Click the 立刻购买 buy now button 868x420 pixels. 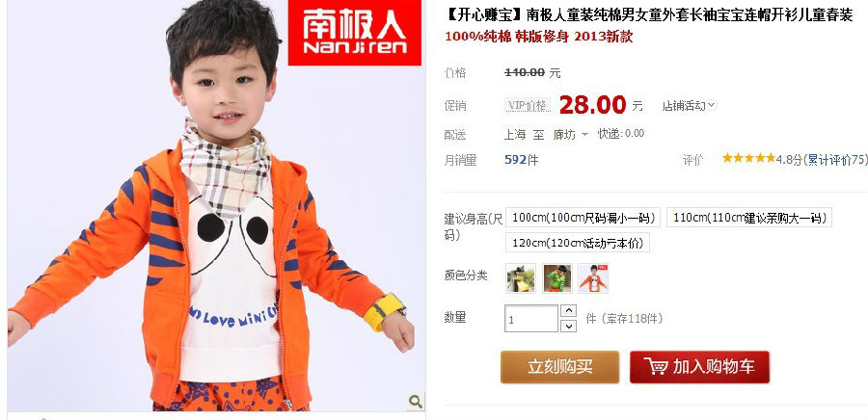pos(559,367)
